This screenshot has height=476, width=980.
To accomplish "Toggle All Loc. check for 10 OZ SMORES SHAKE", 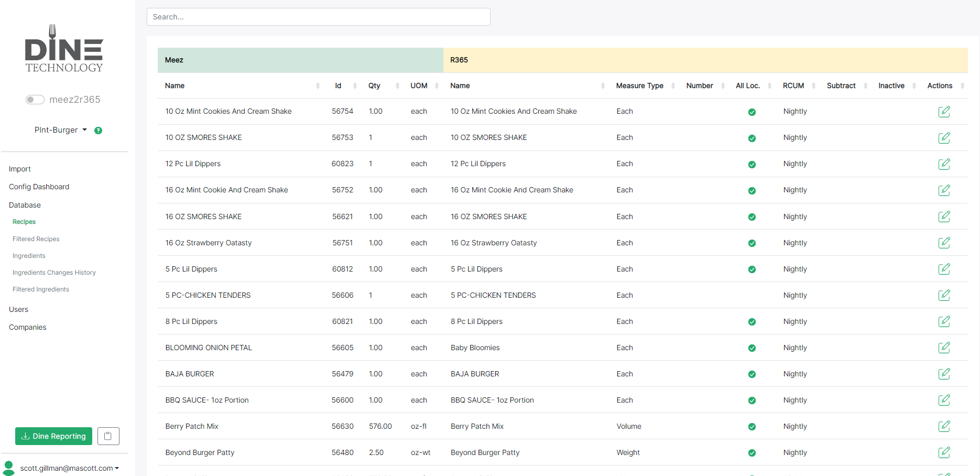I will (752, 138).
